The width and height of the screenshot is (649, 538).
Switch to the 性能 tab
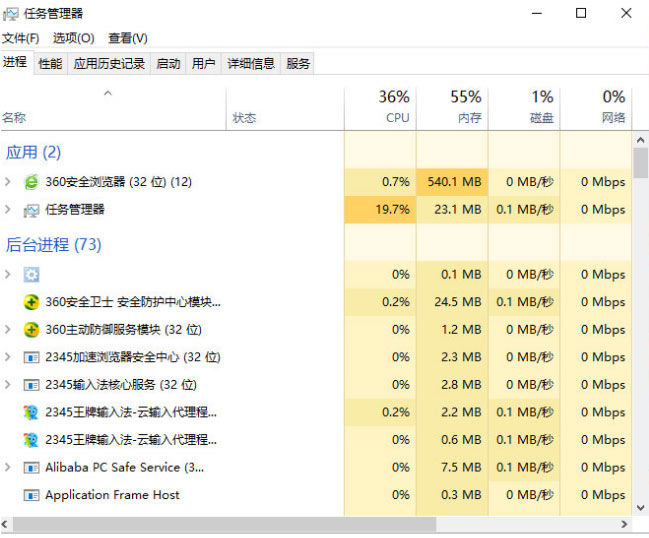point(50,64)
